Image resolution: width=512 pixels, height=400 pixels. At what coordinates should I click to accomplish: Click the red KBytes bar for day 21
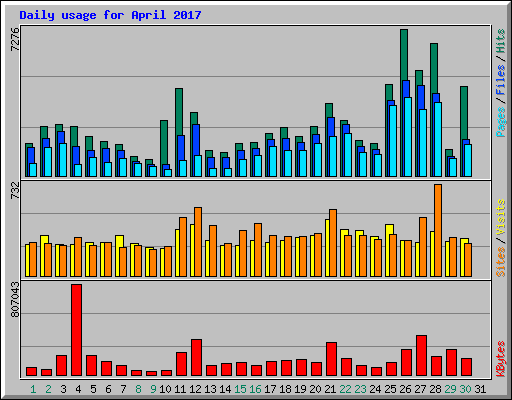click(331, 359)
